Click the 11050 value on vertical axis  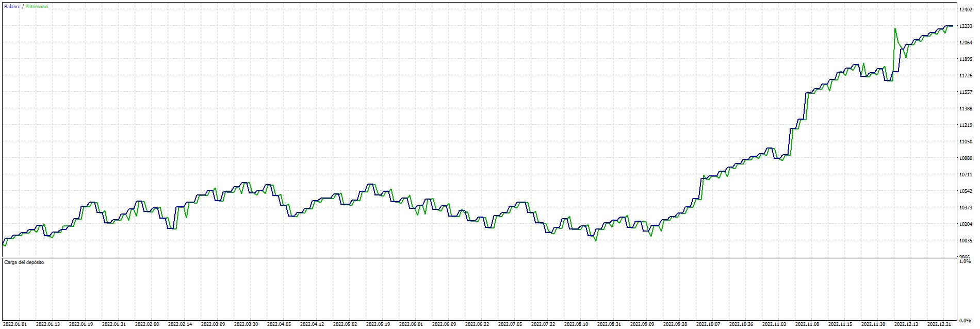pyautogui.click(x=966, y=141)
